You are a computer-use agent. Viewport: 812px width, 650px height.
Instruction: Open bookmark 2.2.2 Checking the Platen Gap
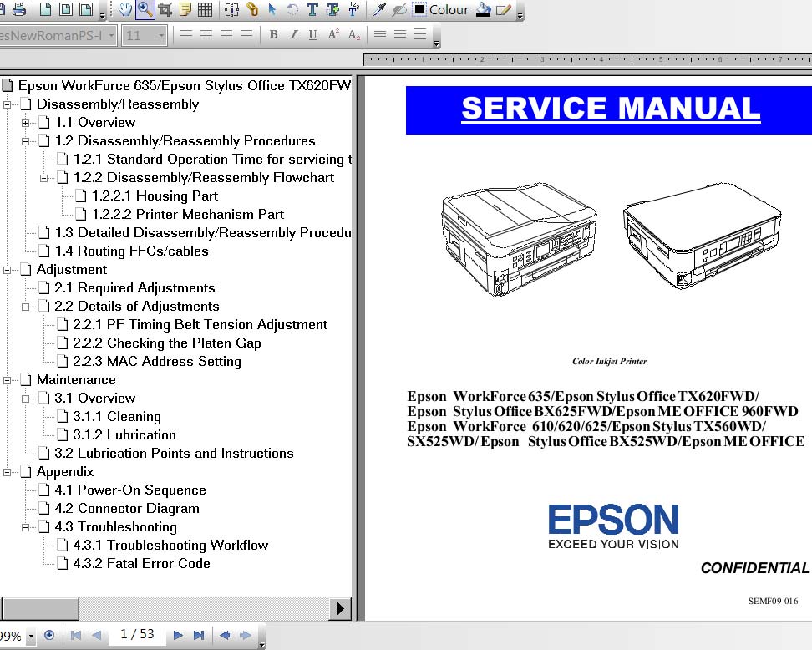167,343
